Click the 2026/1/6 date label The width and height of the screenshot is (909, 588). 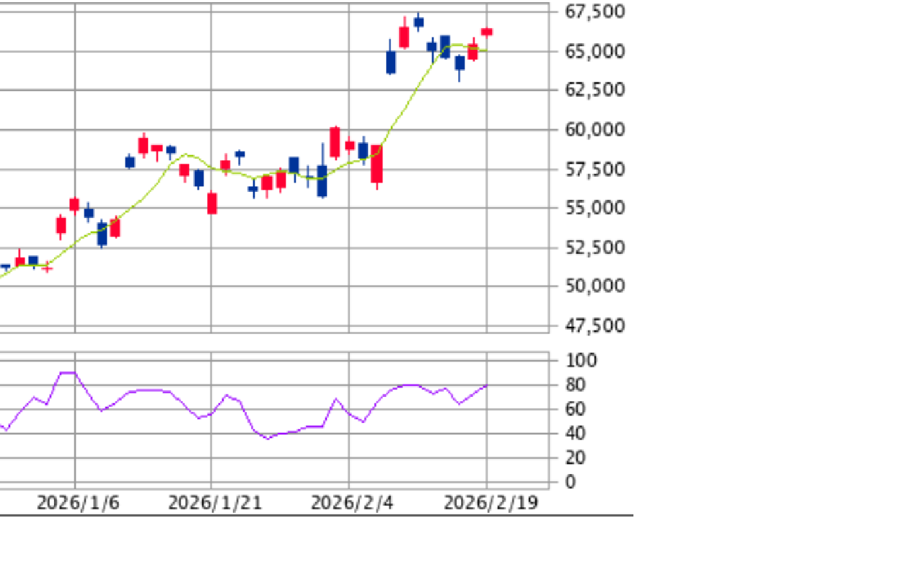tap(78, 503)
